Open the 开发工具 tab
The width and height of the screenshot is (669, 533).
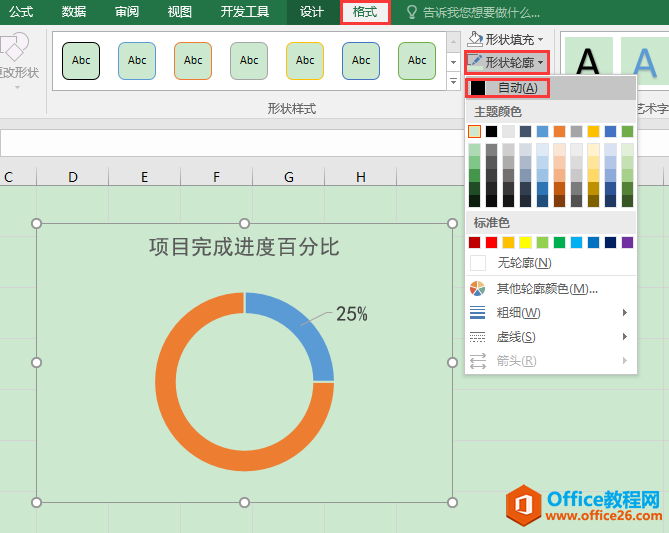point(245,12)
